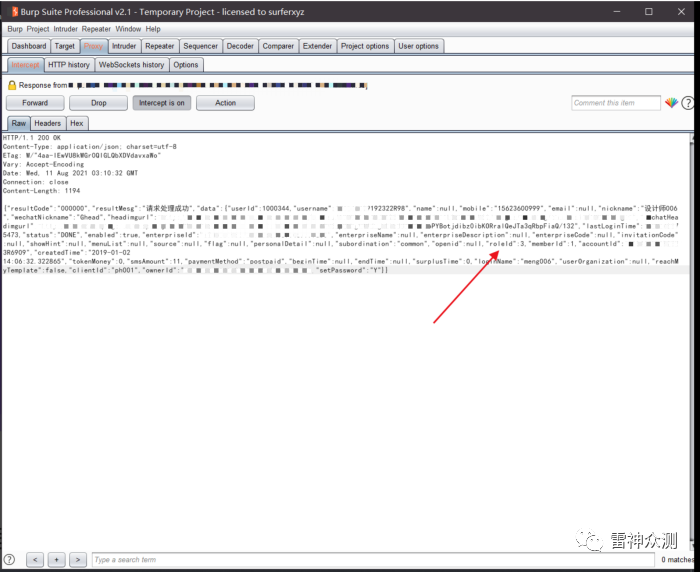The width and height of the screenshot is (700, 572).
Task: Select the Intercept sub-tab
Action: click(x=25, y=65)
